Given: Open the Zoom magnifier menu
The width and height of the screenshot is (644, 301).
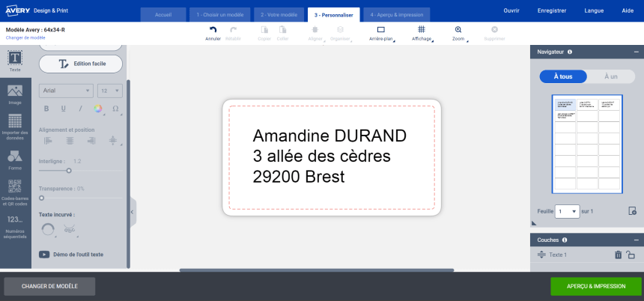Looking at the screenshot, I should [458, 29].
